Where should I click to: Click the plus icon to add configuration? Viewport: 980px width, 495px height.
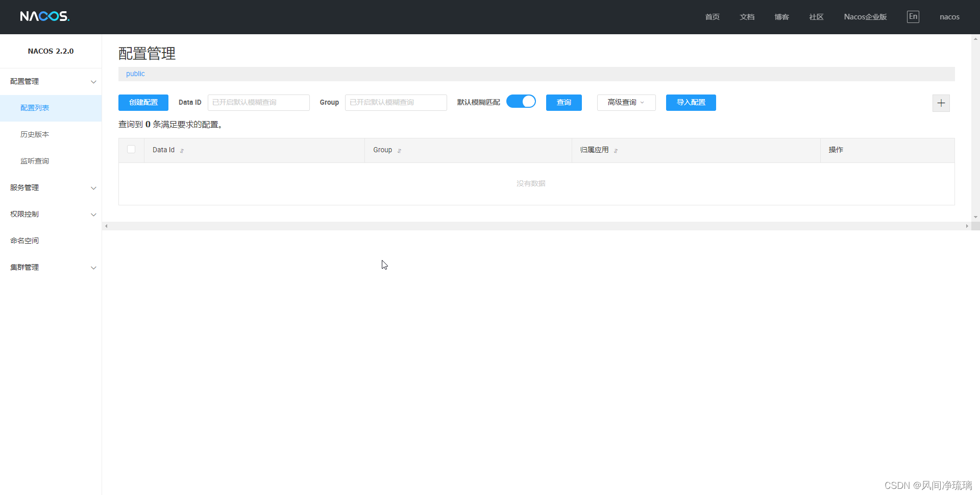[941, 103]
